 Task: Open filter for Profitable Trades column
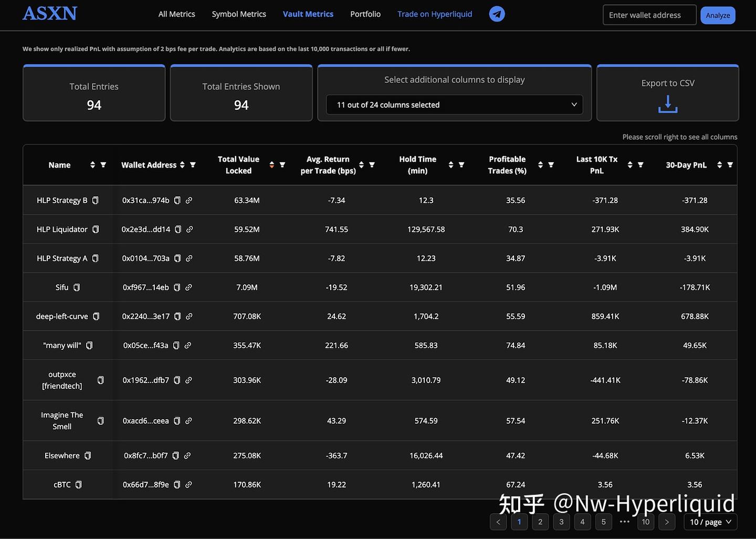551,165
